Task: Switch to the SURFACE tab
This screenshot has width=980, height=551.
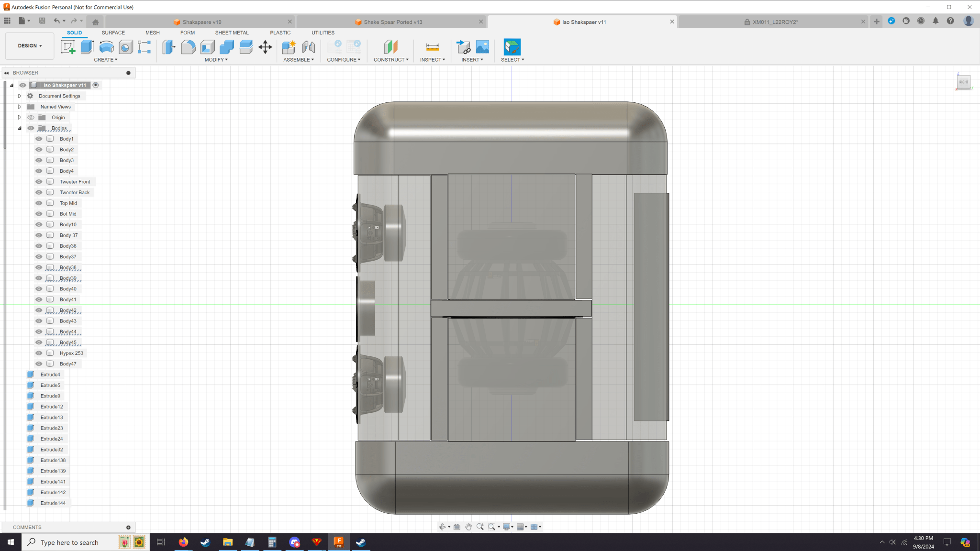Action: click(x=113, y=33)
